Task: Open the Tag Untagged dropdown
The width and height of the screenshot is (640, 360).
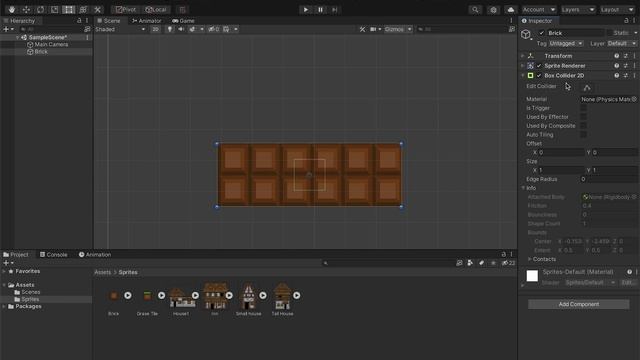Action: pyautogui.click(x=566, y=43)
